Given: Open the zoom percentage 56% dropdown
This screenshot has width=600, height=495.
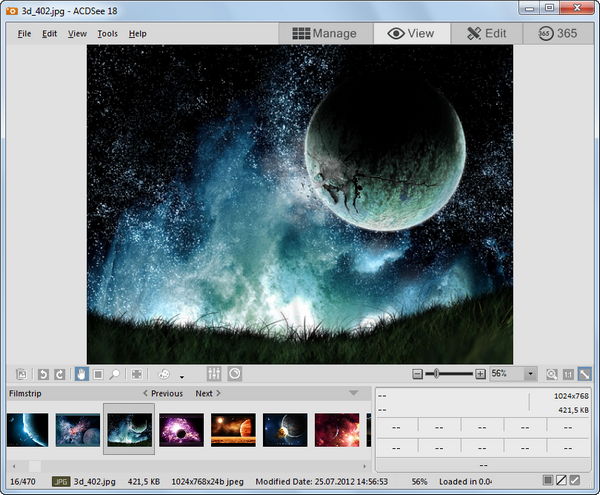Looking at the screenshot, I should click(x=531, y=374).
